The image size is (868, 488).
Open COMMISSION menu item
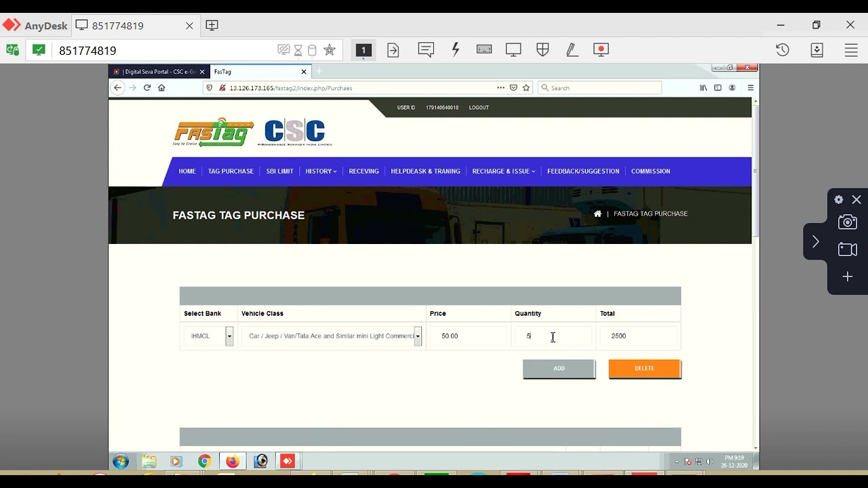(x=650, y=171)
